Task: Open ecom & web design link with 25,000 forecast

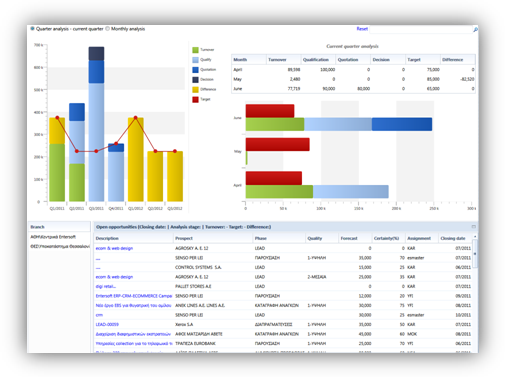Action: pos(114,277)
